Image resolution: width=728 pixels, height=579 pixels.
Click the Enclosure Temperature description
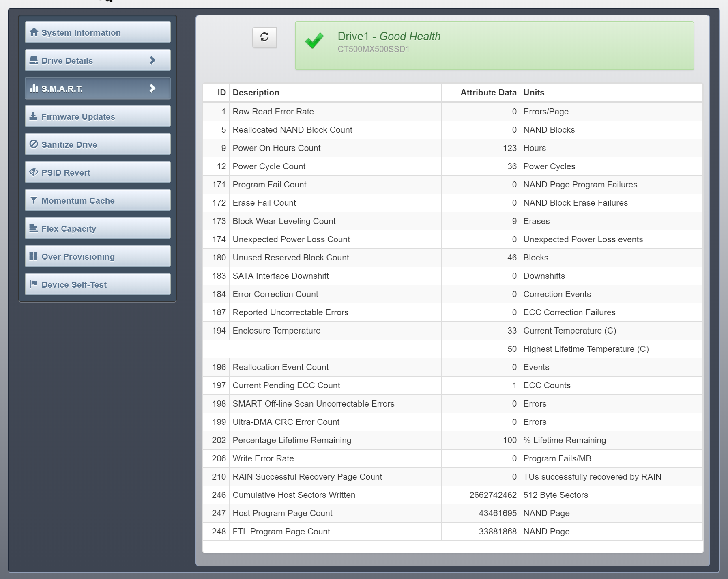pyautogui.click(x=277, y=331)
